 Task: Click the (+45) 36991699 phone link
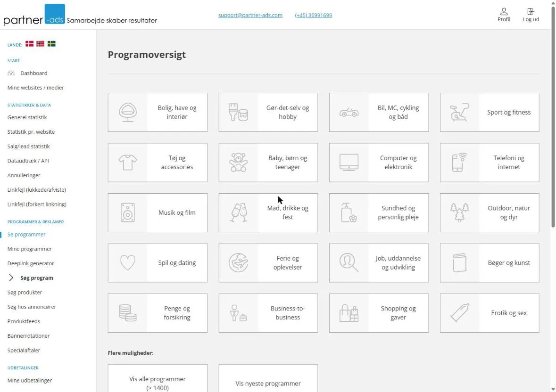coord(314,15)
